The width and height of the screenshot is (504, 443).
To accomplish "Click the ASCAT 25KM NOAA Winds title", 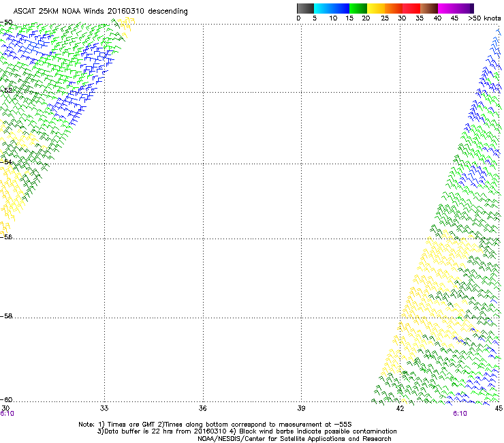I will click(100, 12).
